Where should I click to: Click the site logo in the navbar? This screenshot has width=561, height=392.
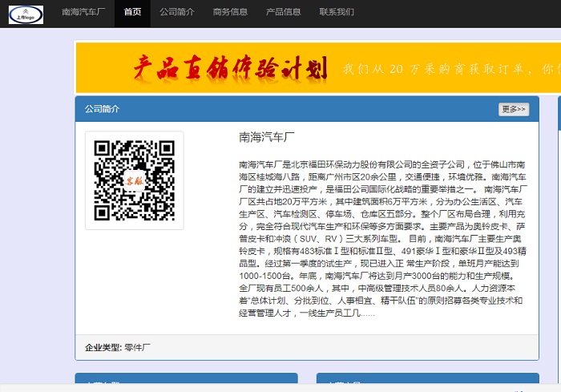(x=26, y=13)
